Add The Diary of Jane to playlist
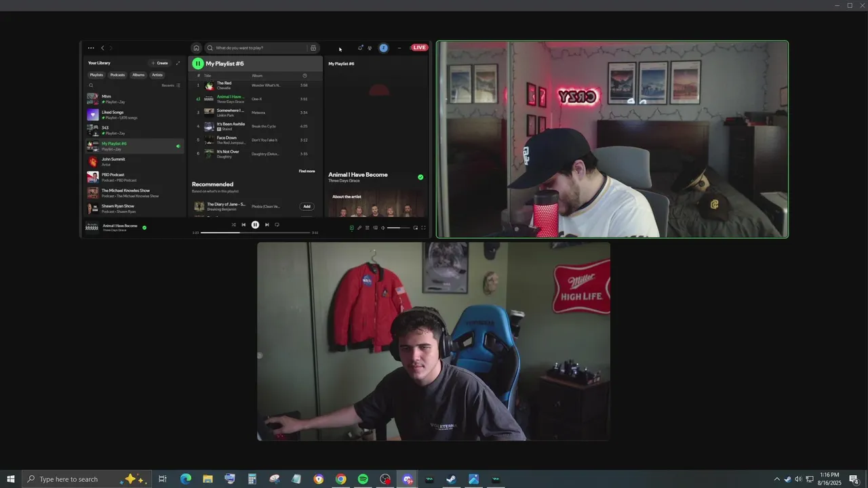Screen dimensions: 868x488 pyautogui.click(x=307, y=206)
